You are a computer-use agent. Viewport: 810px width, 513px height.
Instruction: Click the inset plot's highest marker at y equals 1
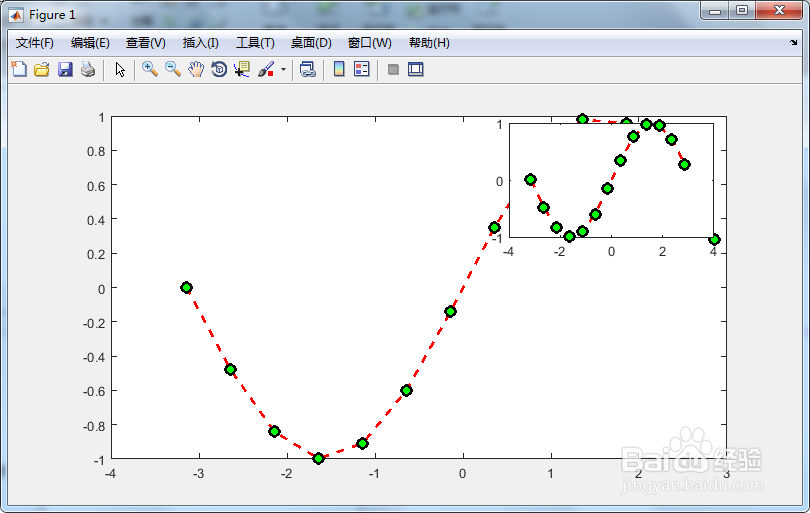click(x=646, y=125)
